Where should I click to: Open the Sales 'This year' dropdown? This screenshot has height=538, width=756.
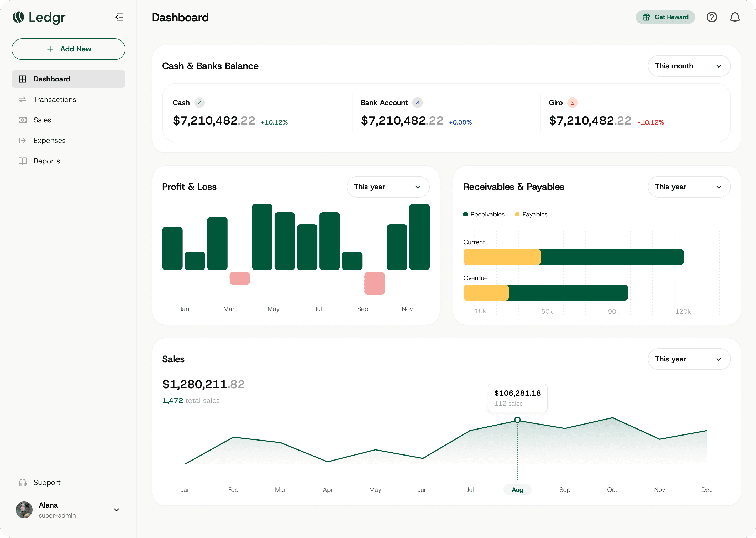[689, 359]
